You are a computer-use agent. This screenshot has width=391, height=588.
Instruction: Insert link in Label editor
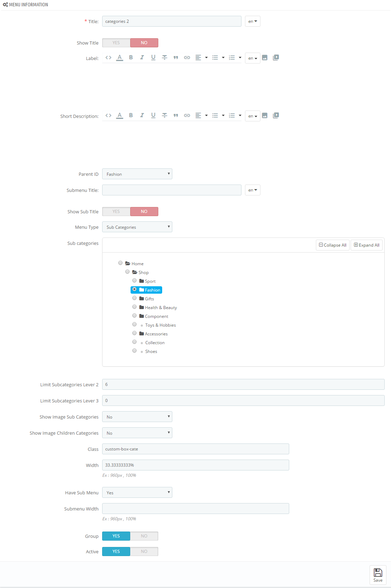tap(187, 58)
